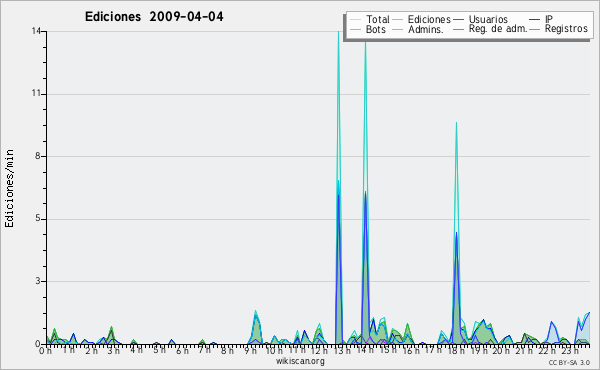Click the Ediciones/min y-axis title
Screen dimensions: 600x370
pos(9,188)
